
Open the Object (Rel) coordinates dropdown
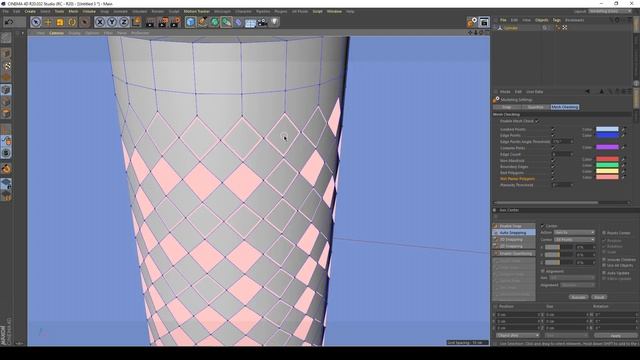[x=518, y=336]
